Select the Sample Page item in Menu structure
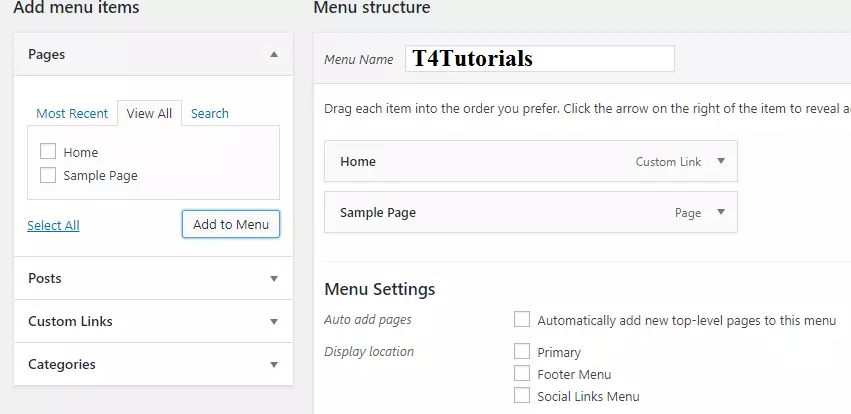The image size is (851, 414). [531, 212]
